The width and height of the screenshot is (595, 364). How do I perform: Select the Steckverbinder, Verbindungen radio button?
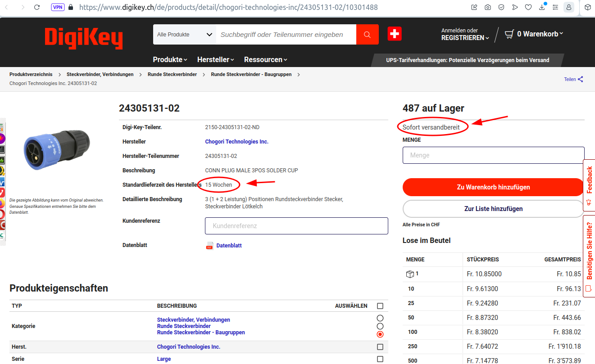pyautogui.click(x=380, y=319)
